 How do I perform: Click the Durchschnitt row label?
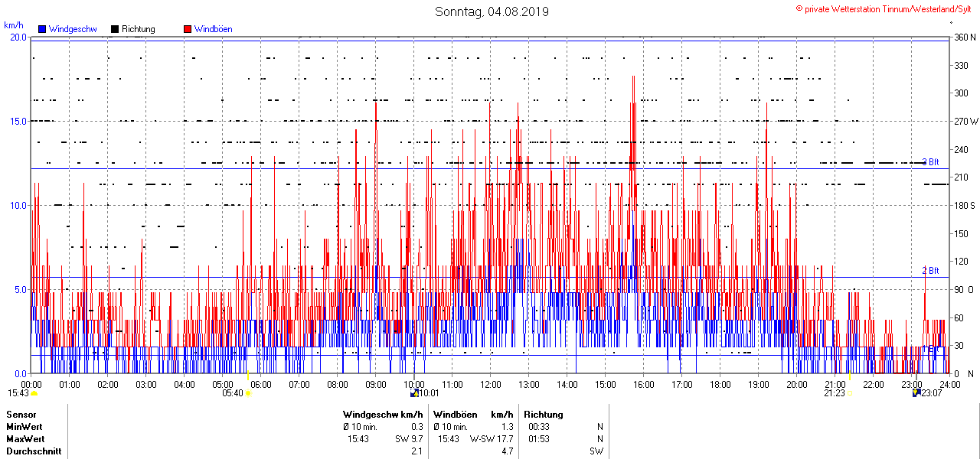coord(34,451)
